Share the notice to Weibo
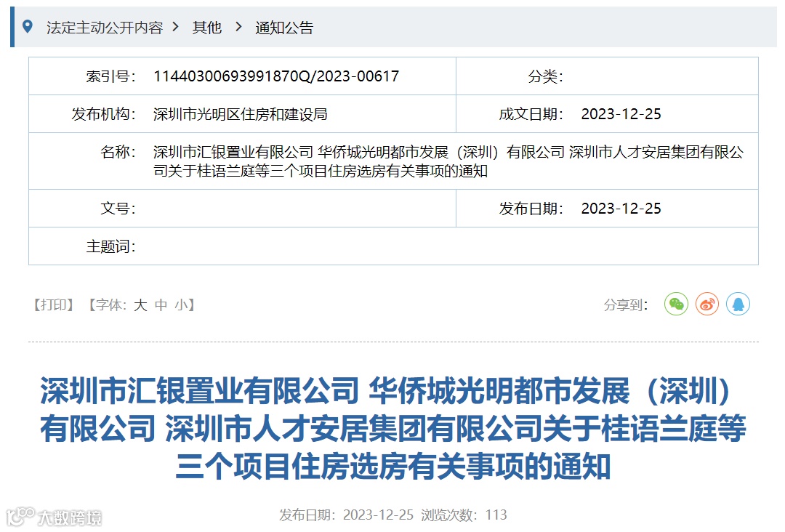 707,304
